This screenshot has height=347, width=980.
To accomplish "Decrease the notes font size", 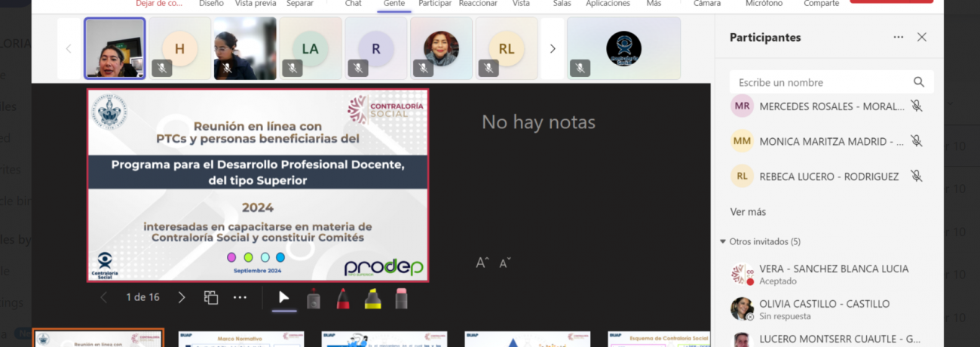I will click(x=505, y=263).
